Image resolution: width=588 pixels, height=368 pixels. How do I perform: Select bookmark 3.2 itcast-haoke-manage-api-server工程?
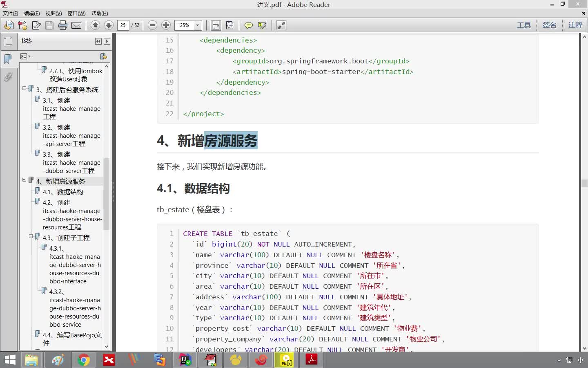coord(71,135)
